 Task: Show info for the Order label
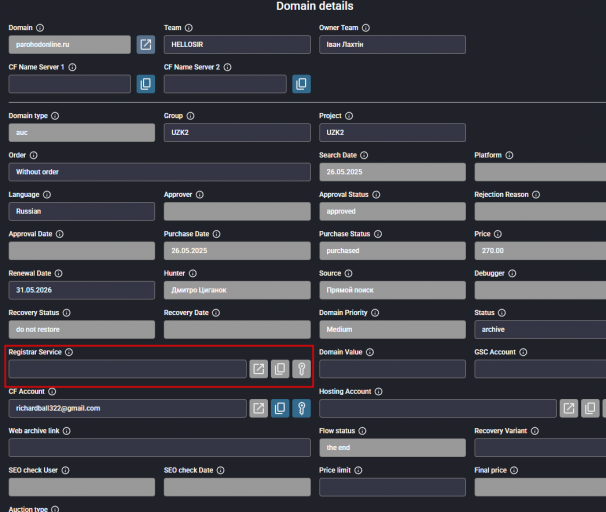click(34, 155)
